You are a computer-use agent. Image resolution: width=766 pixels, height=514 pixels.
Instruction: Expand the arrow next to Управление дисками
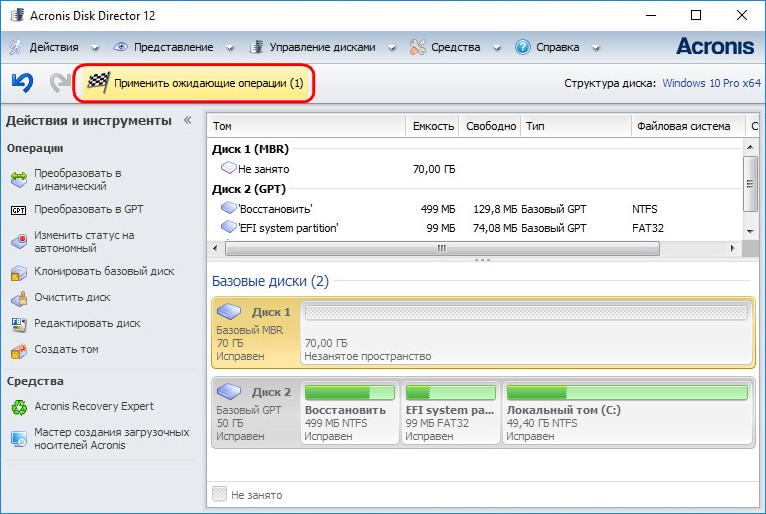392,48
